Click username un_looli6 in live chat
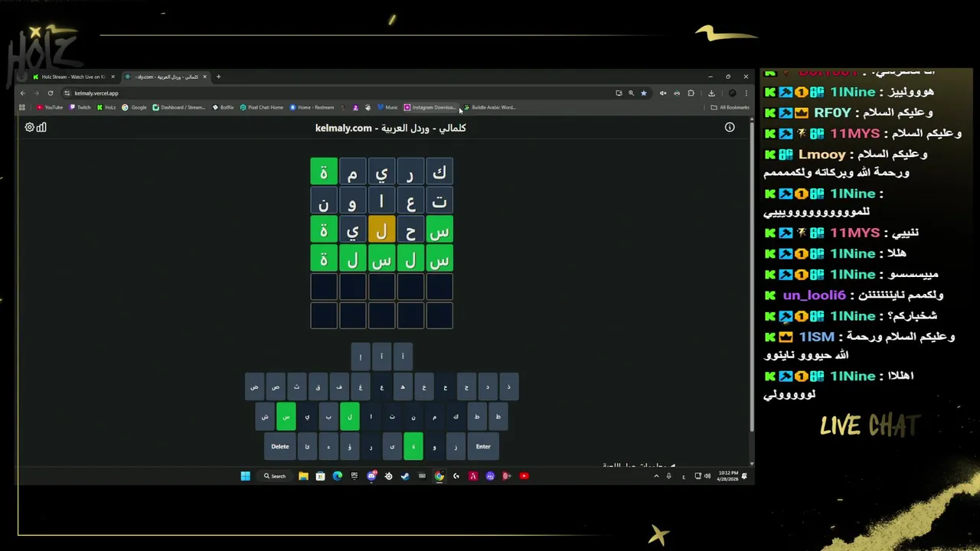The image size is (980, 551). [x=814, y=295]
